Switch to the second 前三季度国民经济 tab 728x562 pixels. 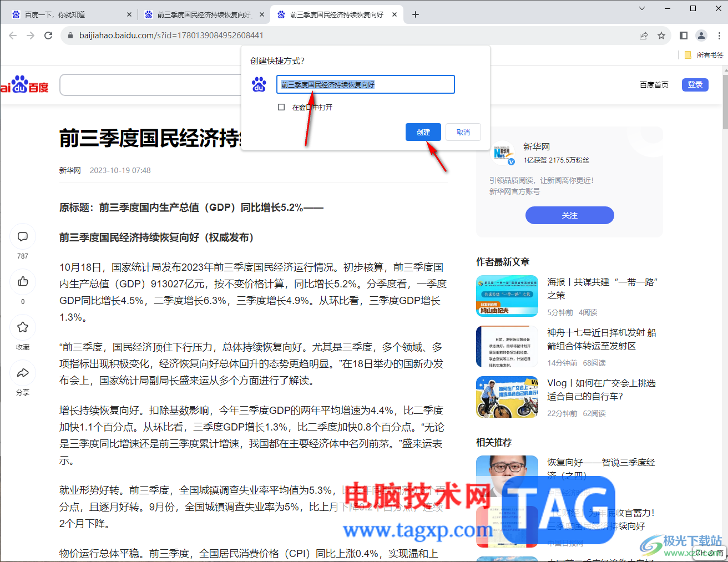[203, 14]
